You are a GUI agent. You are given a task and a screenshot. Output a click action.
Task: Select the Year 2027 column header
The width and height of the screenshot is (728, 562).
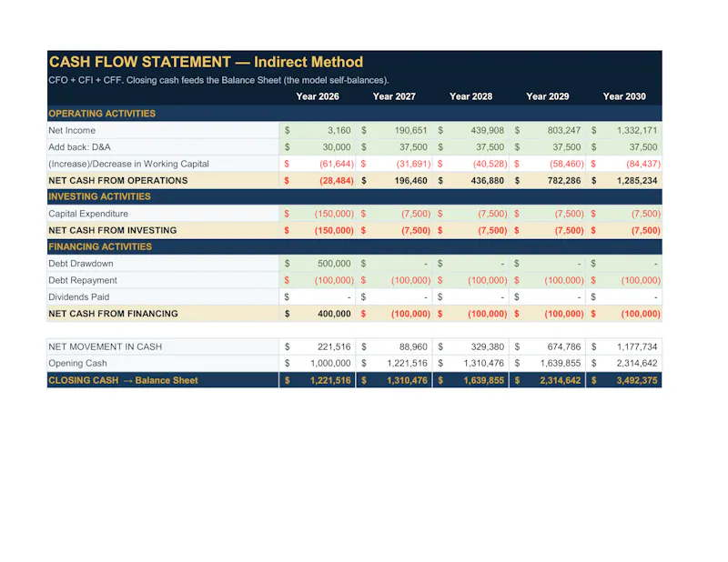394,96
